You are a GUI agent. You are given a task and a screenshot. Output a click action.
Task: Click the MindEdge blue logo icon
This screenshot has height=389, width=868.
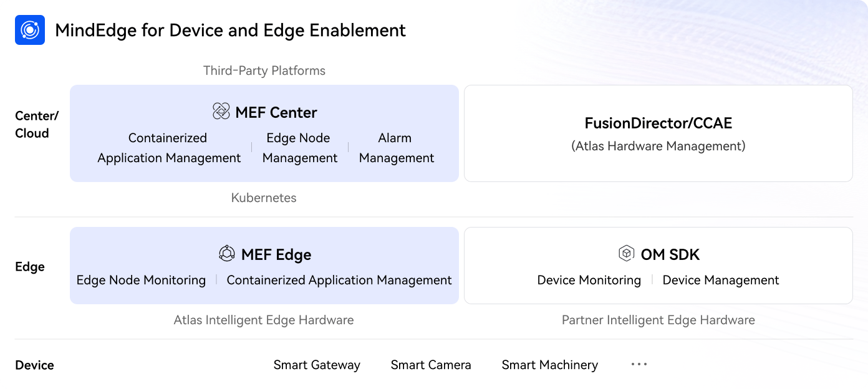(30, 30)
